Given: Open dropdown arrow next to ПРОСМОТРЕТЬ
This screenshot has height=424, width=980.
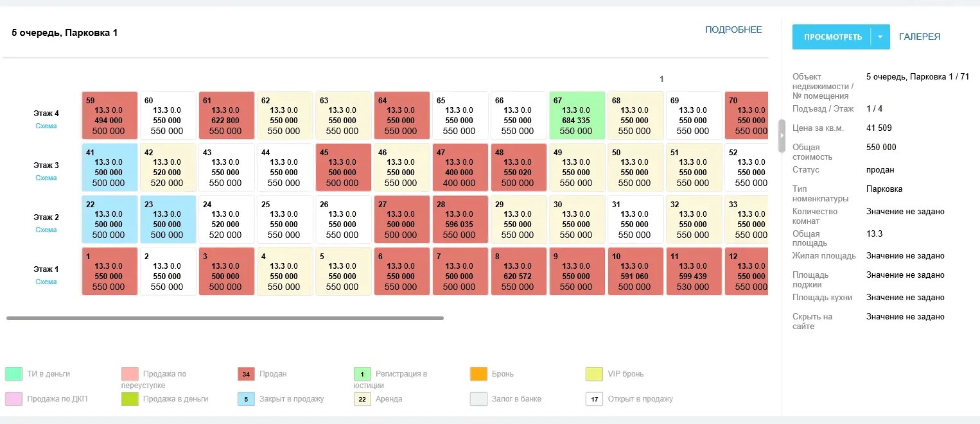Looking at the screenshot, I should pos(880,37).
